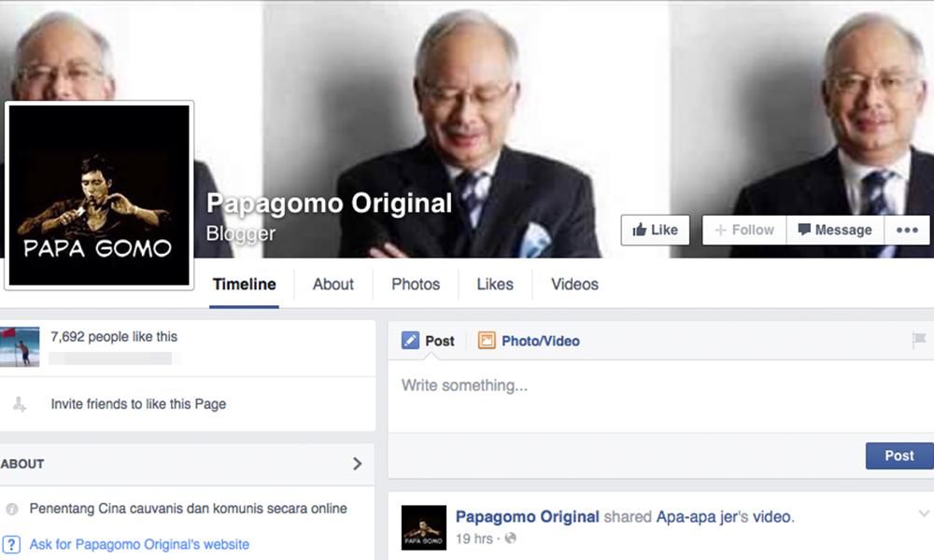
Task: Expand the ABOUT section chevron
Action: (357, 464)
